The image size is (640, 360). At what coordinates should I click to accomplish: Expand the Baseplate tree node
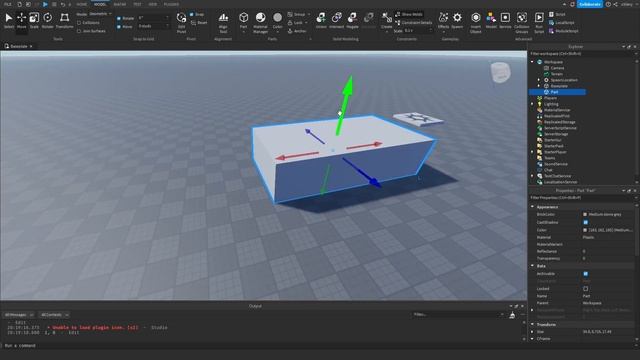(539, 86)
